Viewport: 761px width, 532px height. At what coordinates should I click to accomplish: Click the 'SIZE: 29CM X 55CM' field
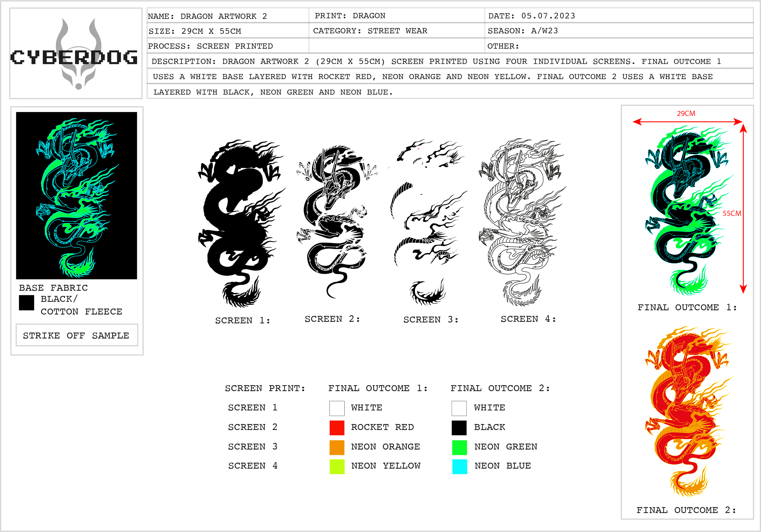[228, 30]
